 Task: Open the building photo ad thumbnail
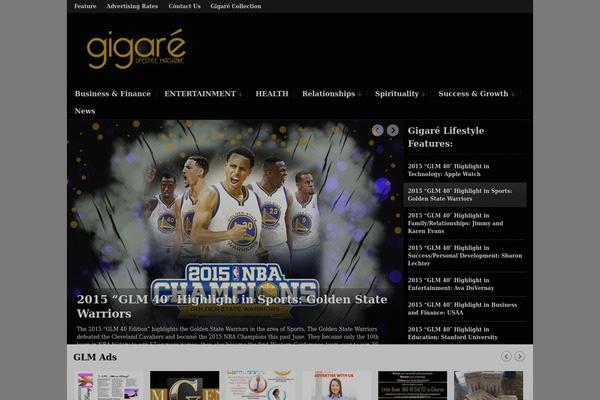(x=489, y=385)
